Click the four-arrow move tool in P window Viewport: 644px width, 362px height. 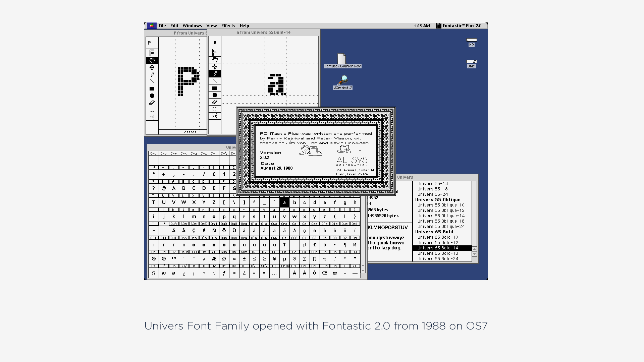152,67
